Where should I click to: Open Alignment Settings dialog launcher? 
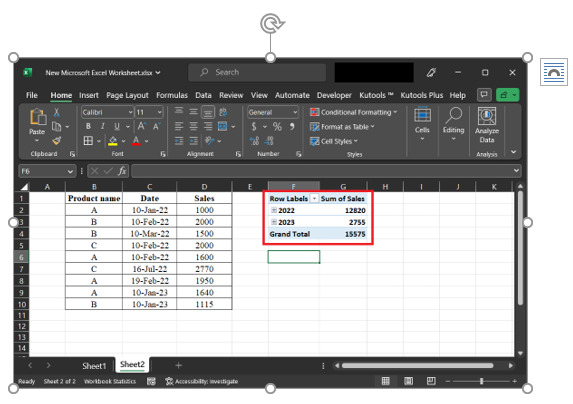coord(238,154)
